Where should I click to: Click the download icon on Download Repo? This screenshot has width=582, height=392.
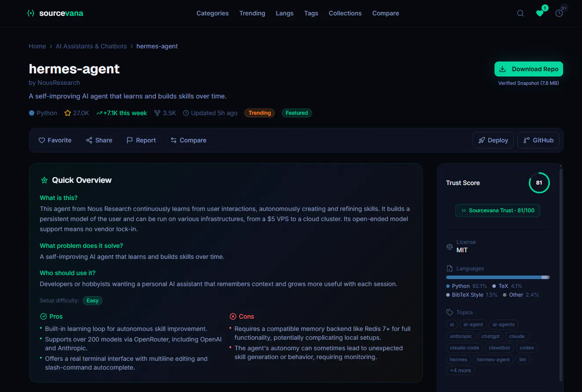coord(502,69)
